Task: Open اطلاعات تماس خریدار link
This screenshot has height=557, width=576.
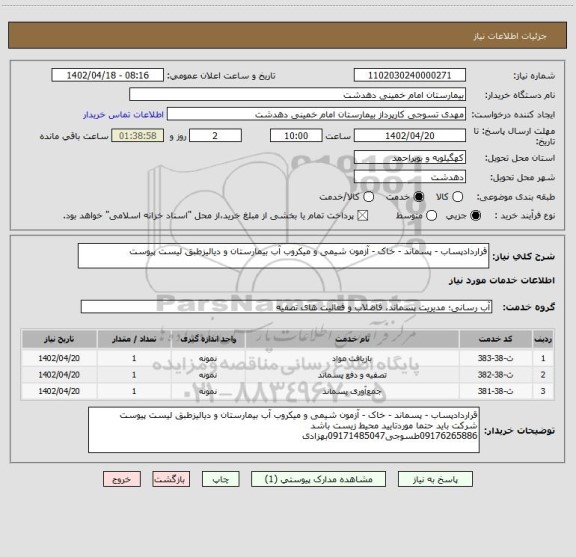Action: [123, 115]
